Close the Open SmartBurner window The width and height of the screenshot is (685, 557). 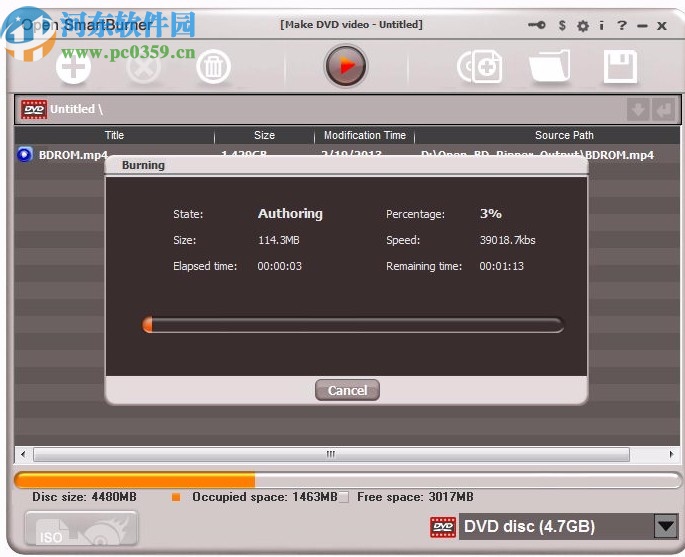pos(662,26)
